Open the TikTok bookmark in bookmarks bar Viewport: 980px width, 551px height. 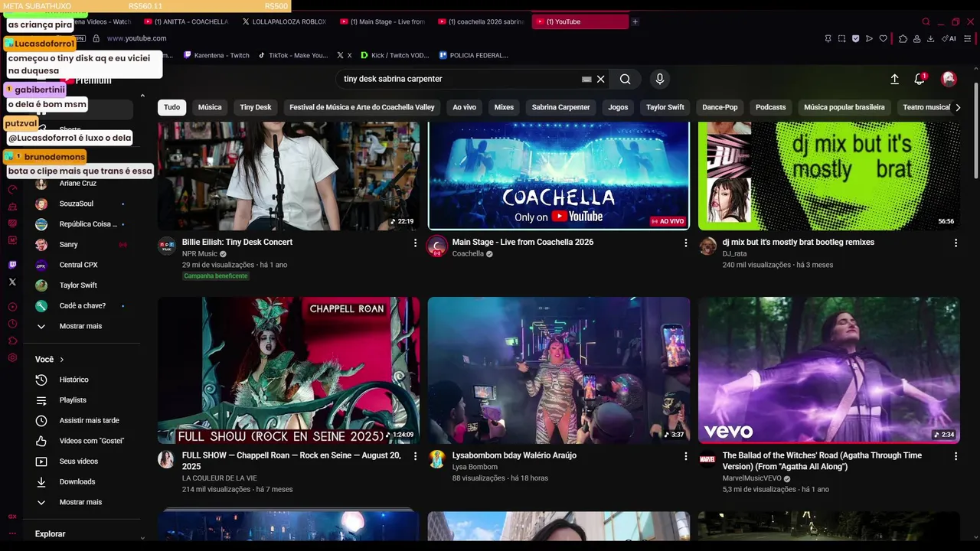pyautogui.click(x=292, y=55)
